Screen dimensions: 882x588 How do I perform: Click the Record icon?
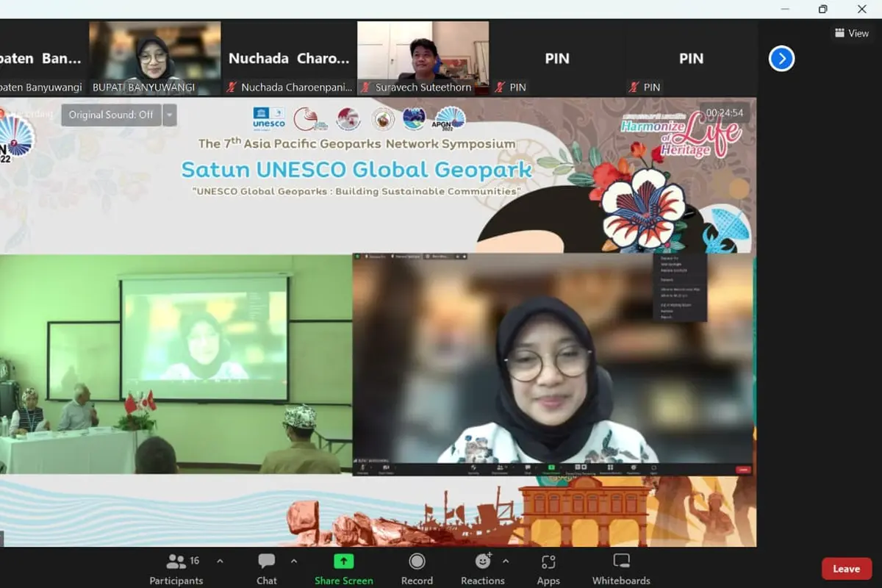click(x=417, y=562)
